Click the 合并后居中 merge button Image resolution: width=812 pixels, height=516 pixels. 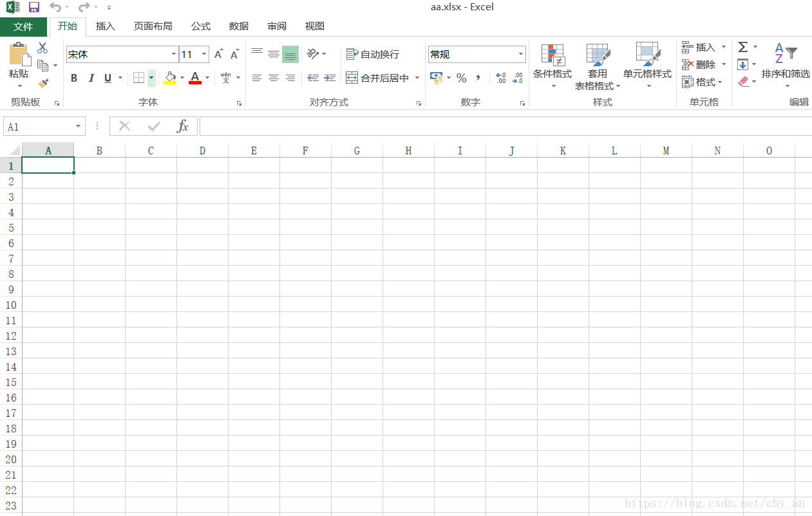click(x=377, y=78)
